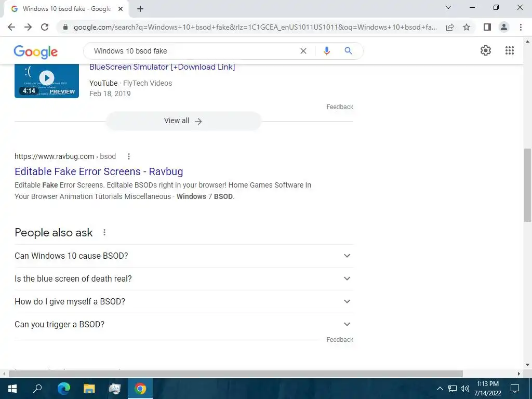Expand "Is the blue screen of death real?"
532x399 pixels.
pyautogui.click(x=184, y=278)
